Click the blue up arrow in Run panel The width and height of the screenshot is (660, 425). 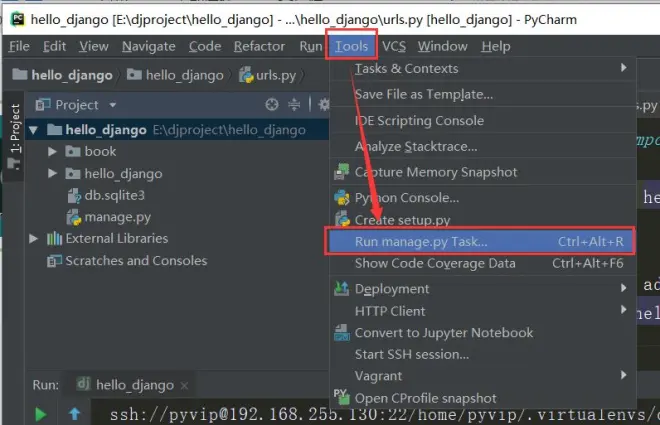tap(75, 414)
